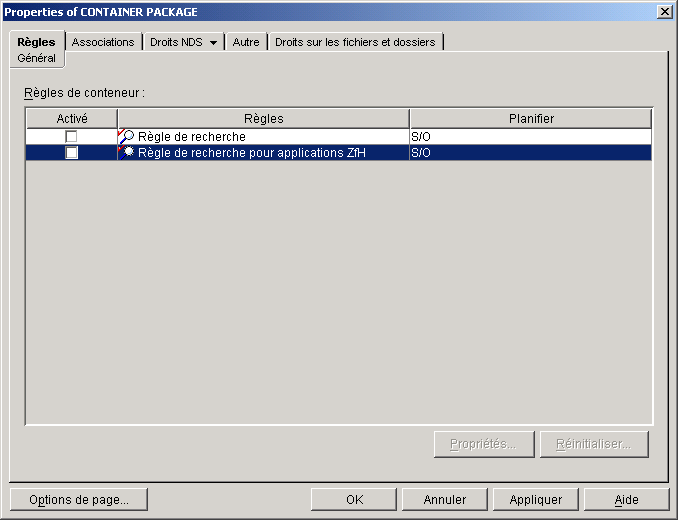Click the icon of Règle de recherche pour applications ZfH
This screenshot has height=520, width=678.
pyautogui.click(x=126, y=153)
